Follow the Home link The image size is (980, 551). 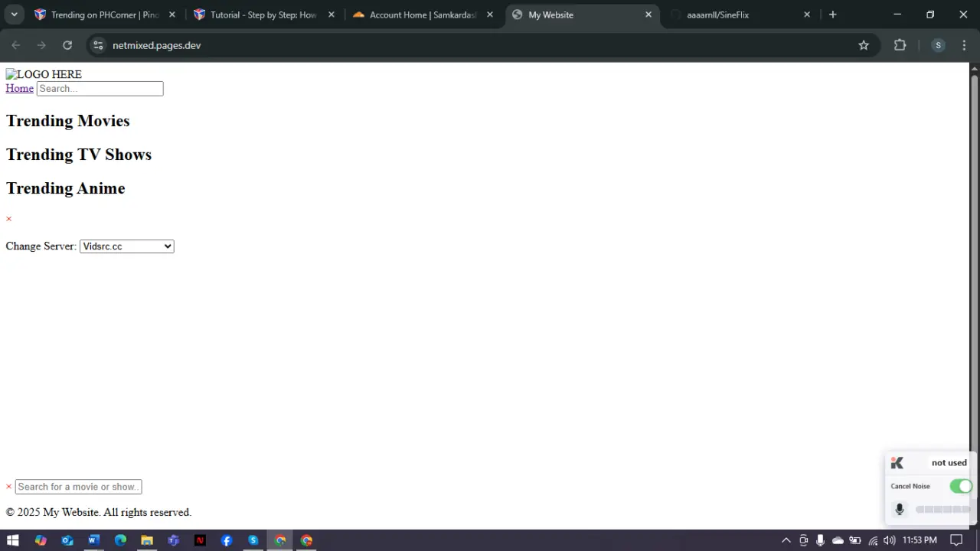[x=20, y=88]
